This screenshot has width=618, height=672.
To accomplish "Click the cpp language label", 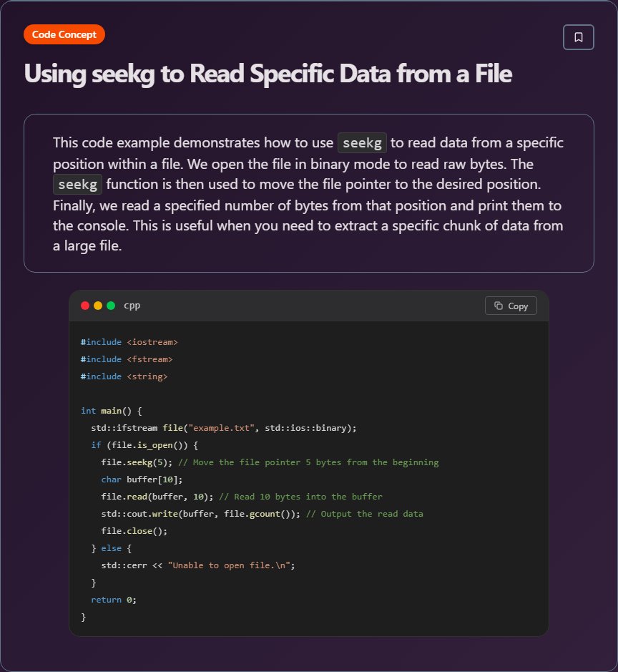I will pos(132,306).
